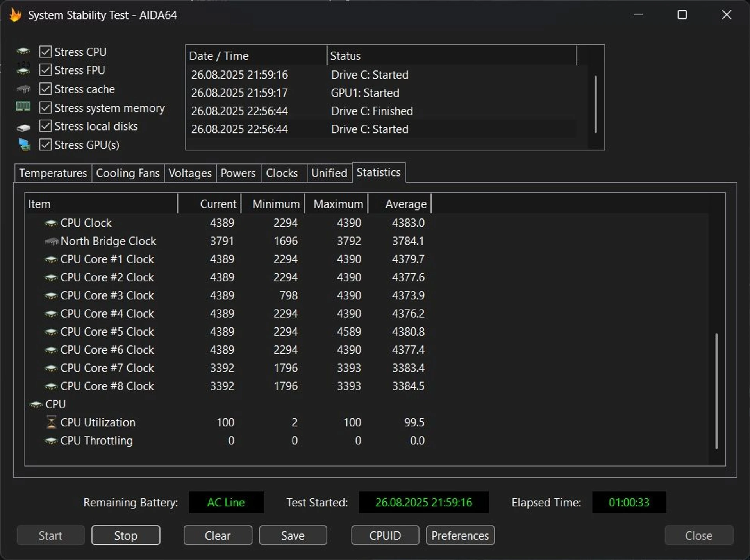Viewport: 750px width, 560px height.
Task: Toggle the Stress CPU checkbox
Action: [45, 52]
